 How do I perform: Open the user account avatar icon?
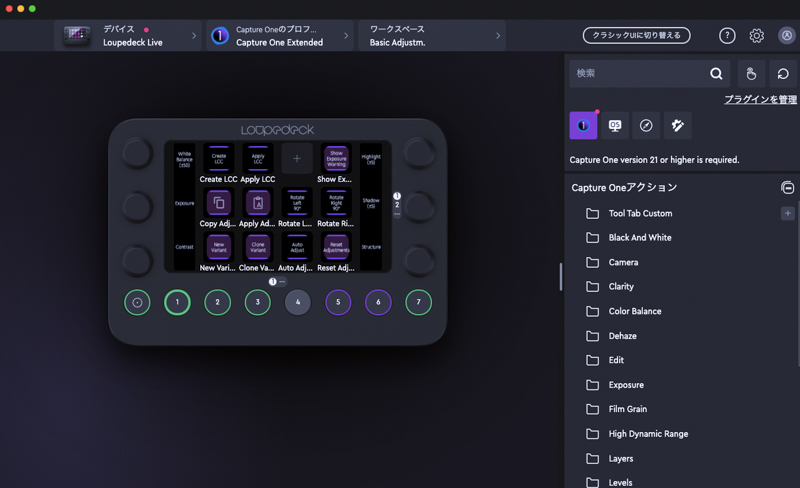[x=787, y=36]
